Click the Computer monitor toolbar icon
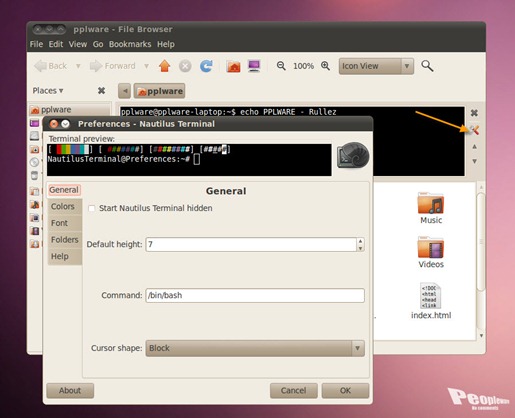The width and height of the screenshot is (515, 418). (x=254, y=66)
